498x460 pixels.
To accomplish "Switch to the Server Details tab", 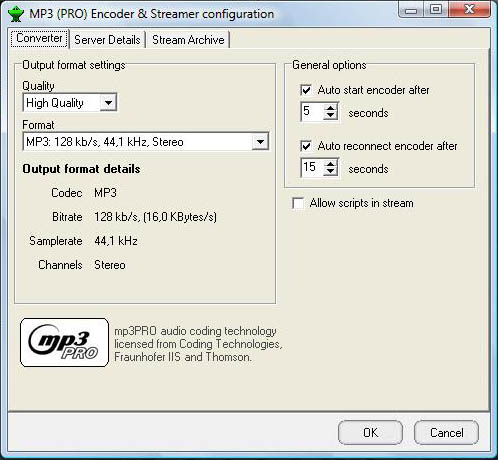I will pos(107,40).
